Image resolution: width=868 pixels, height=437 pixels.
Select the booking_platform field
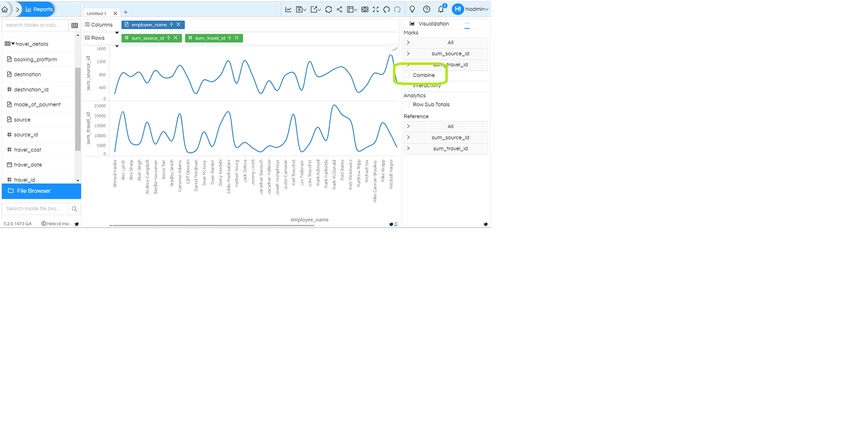[x=35, y=59]
